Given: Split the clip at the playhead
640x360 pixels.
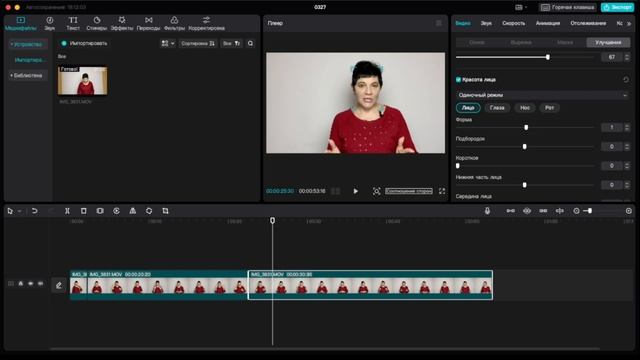Looking at the screenshot, I should (67, 211).
